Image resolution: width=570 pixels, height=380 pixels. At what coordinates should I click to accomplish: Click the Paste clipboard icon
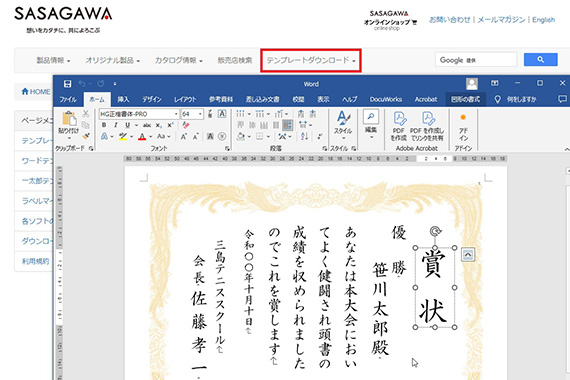click(69, 119)
